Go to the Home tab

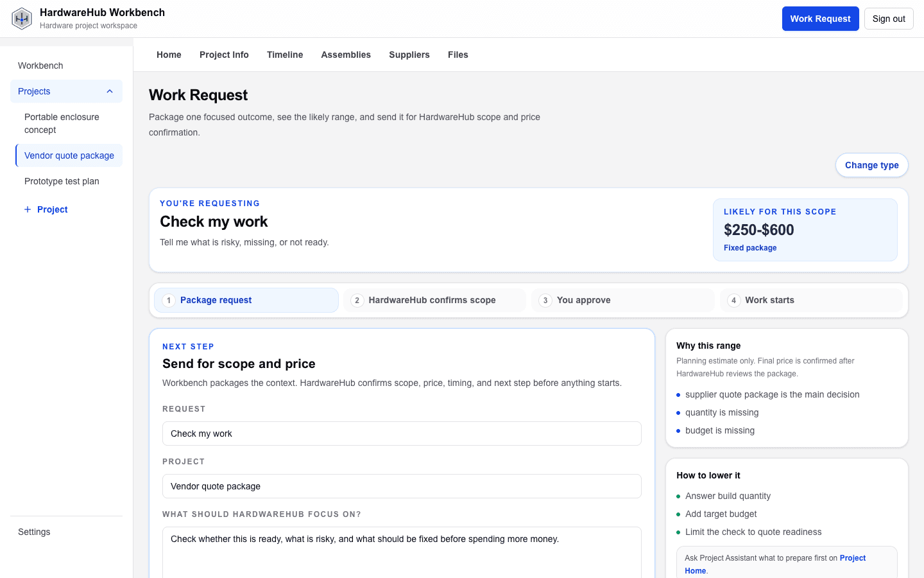[169, 55]
